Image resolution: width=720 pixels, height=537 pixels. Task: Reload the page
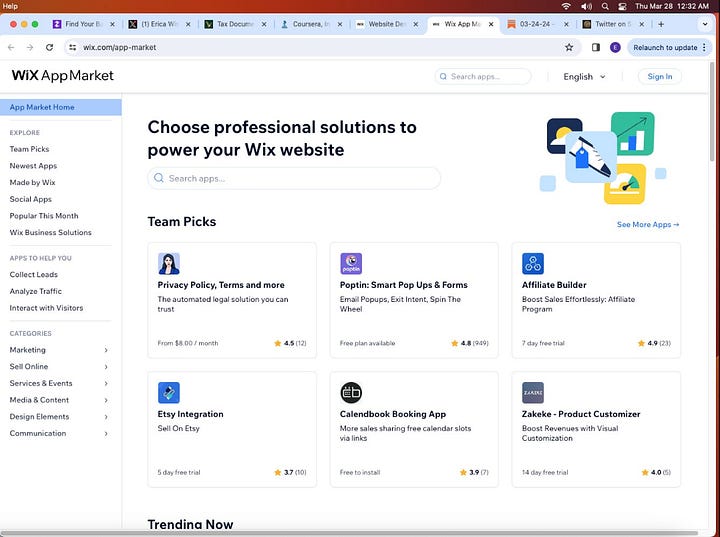coord(49,47)
